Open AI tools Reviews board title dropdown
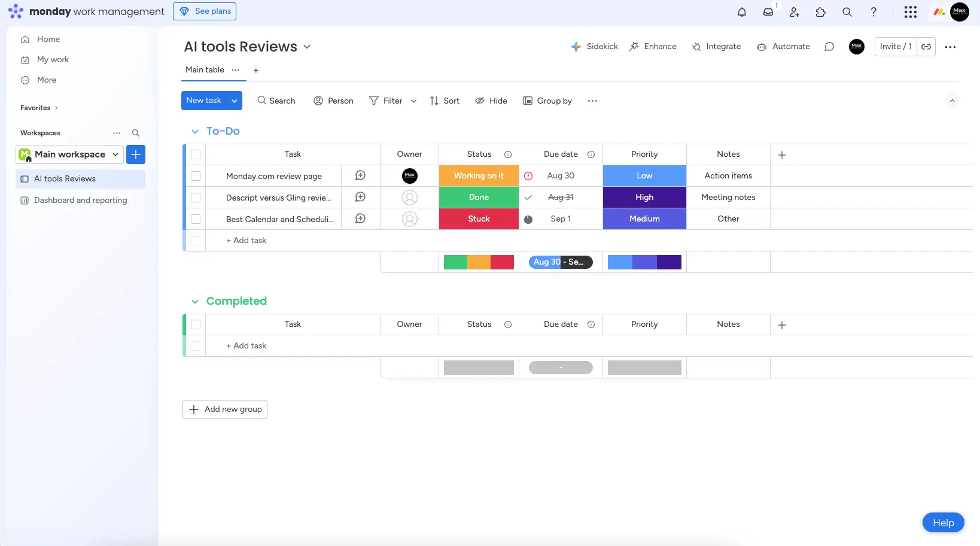The image size is (980, 546). [x=307, y=47]
